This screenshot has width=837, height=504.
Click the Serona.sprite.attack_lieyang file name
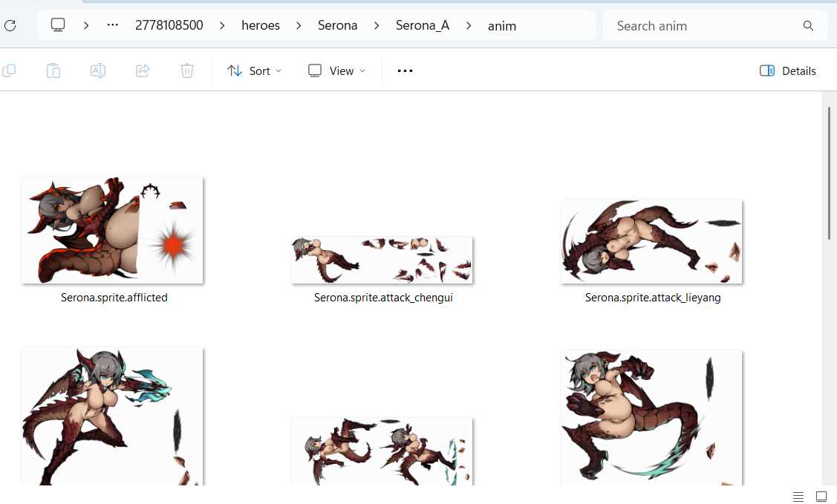pos(653,298)
